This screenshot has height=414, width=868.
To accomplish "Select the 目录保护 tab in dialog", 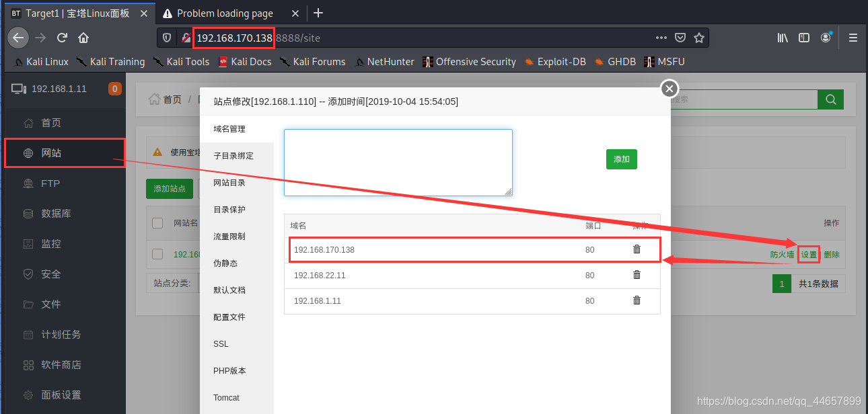I will (237, 210).
